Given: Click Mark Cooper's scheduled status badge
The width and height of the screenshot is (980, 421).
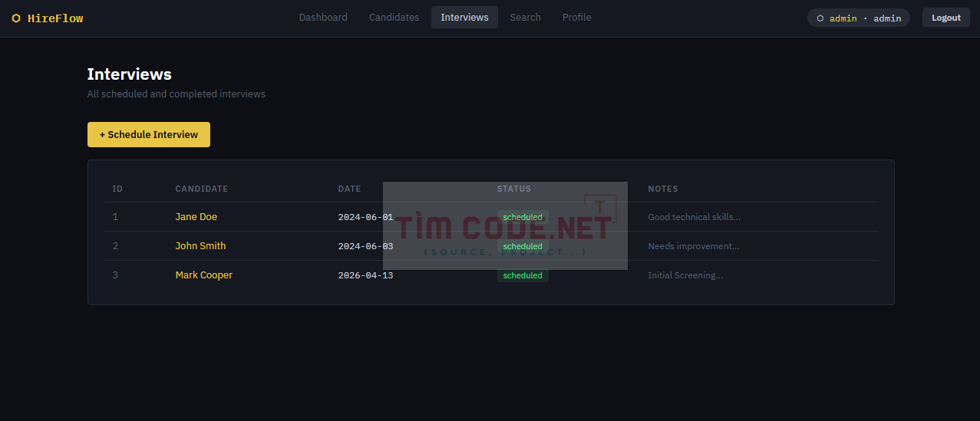Looking at the screenshot, I should coord(523,275).
